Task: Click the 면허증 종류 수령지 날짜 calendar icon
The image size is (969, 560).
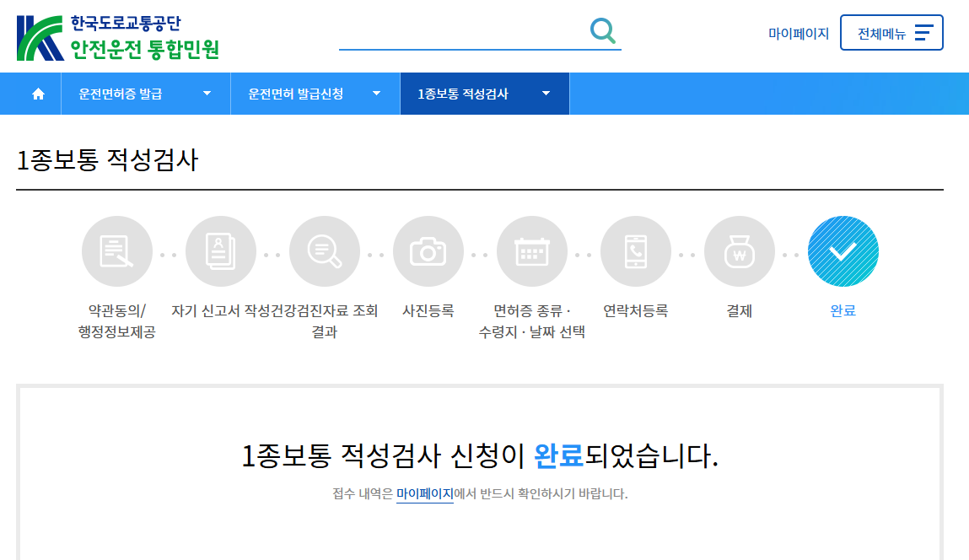Action: point(532,250)
